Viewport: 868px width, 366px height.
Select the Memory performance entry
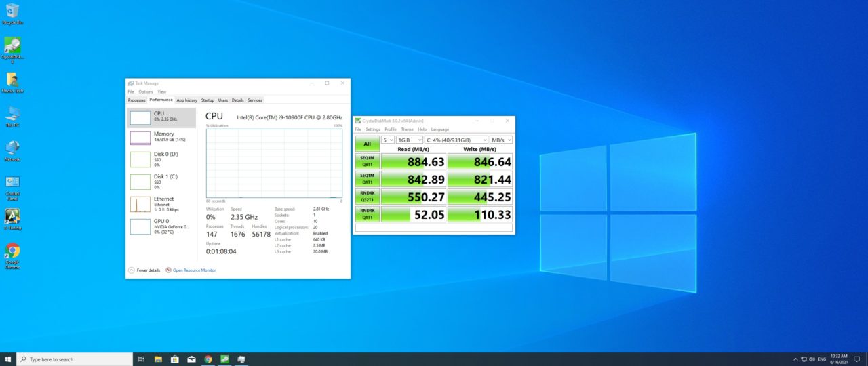click(x=161, y=137)
